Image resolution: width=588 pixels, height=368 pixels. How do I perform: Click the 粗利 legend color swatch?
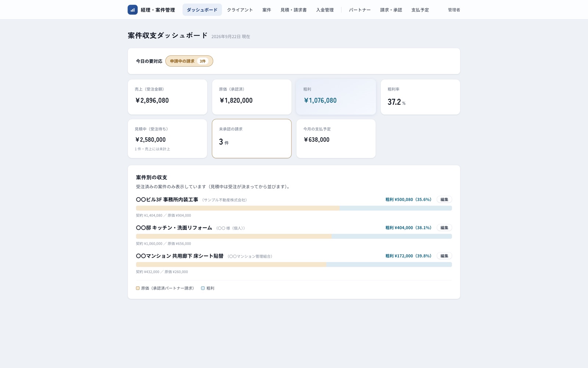pos(203,288)
